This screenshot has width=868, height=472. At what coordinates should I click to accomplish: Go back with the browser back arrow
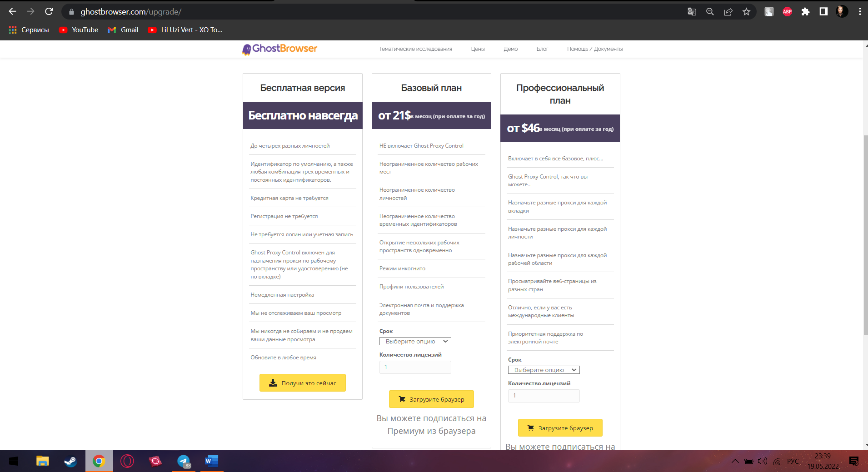13,12
